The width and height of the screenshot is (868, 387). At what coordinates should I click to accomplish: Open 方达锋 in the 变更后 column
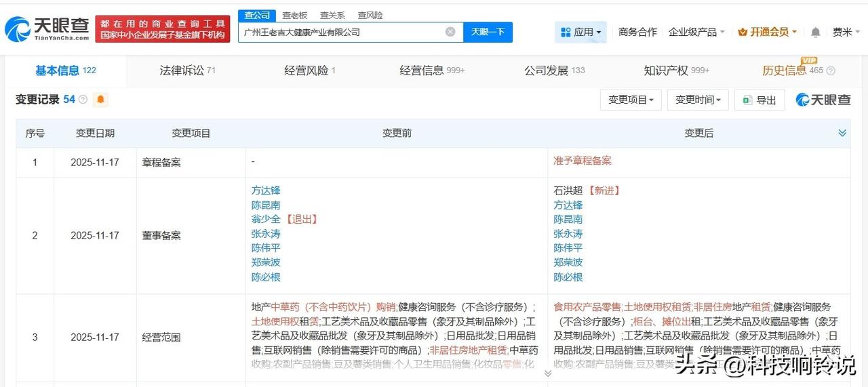point(568,205)
